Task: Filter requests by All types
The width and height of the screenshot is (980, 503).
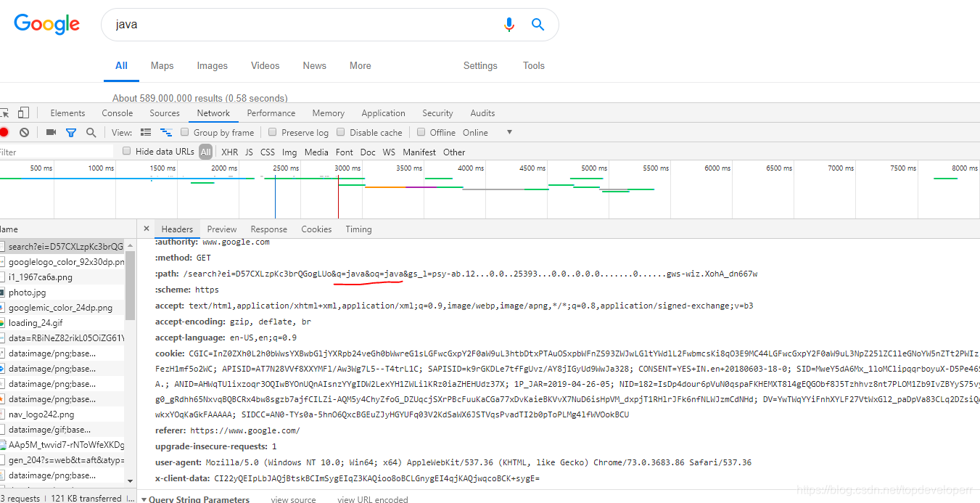Action: click(206, 152)
